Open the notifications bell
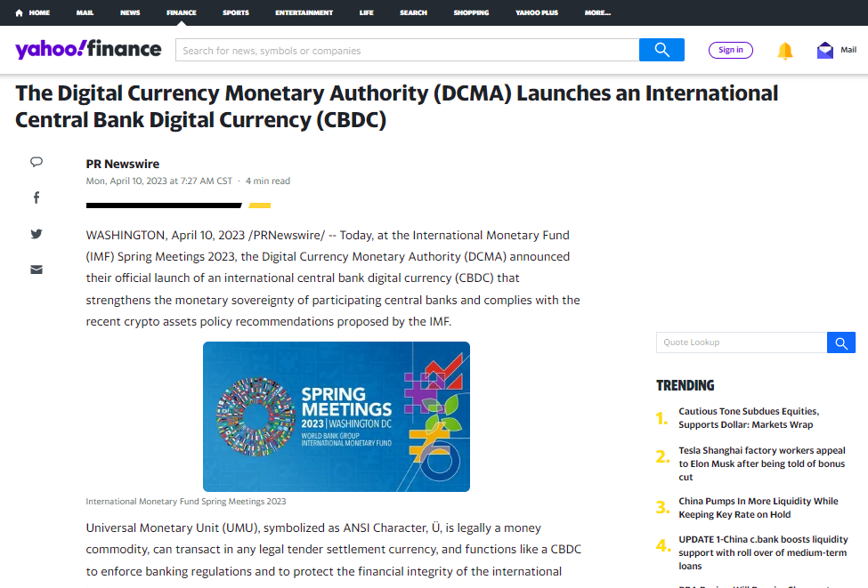The width and height of the screenshot is (868, 588). coord(785,51)
